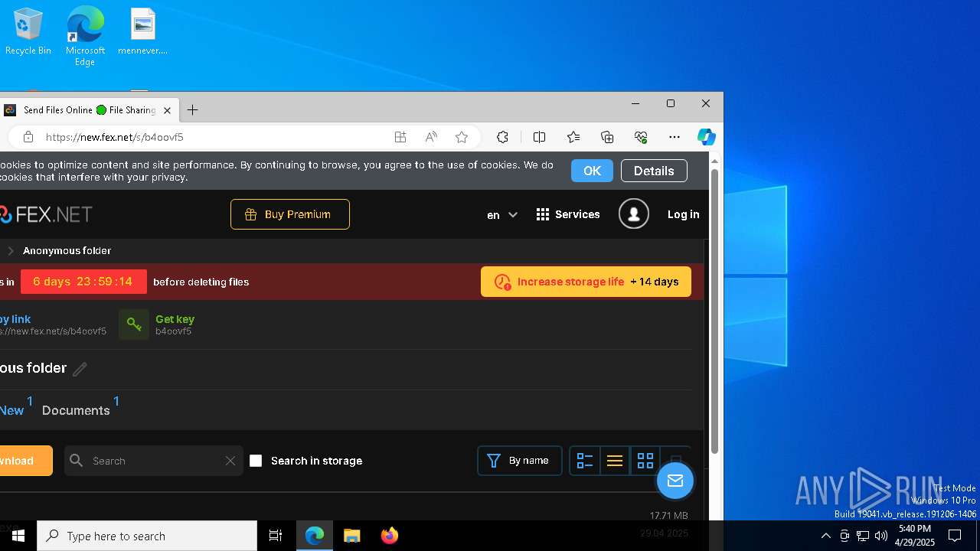Screen dimensions: 980x551
Task: Click the file Search input field
Action: pyautogui.click(x=153, y=461)
